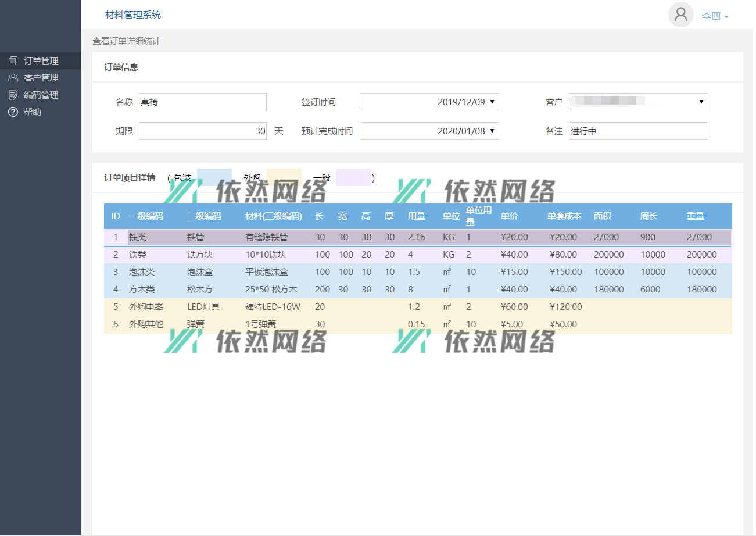Click the 材料管理系统 title link
Viewport: 756px width, 536px height.
coord(133,15)
